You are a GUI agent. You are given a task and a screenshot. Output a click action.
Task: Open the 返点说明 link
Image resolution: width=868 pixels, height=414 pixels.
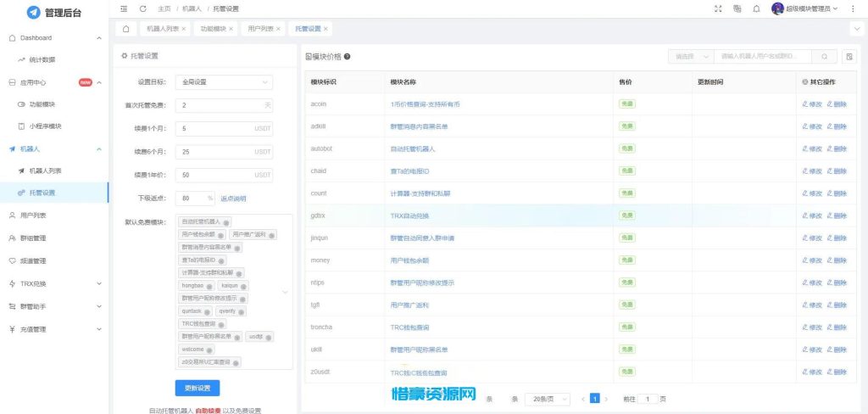(x=233, y=199)
